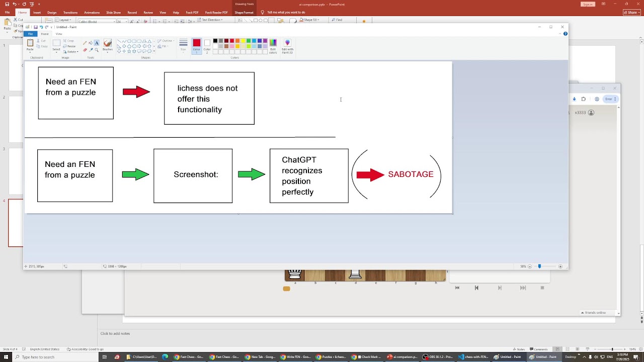Open Paint's Help question mark icon

click(x=565, y=34)
